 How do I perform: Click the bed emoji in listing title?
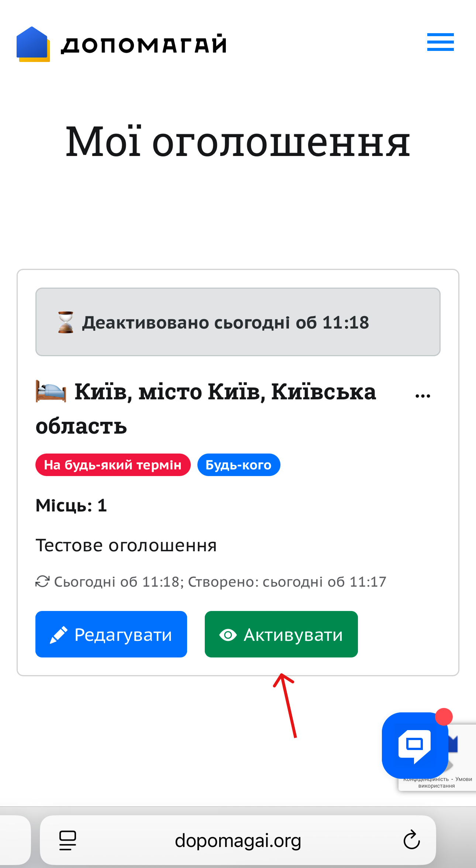51,392
